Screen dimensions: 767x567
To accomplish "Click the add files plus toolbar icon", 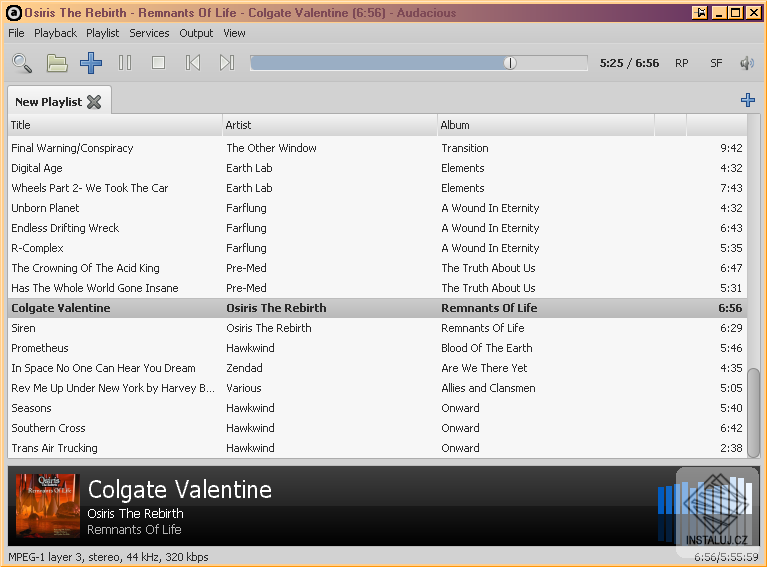I will point(91,63).
